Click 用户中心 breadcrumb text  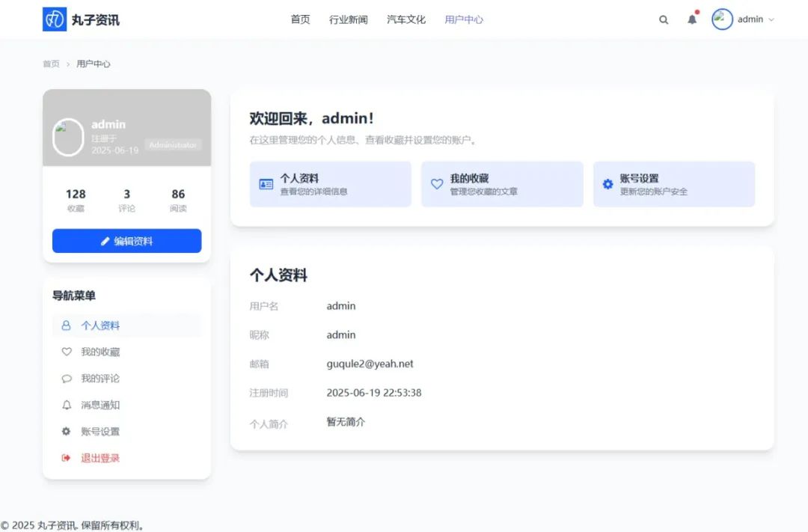(x=94, y=64)
